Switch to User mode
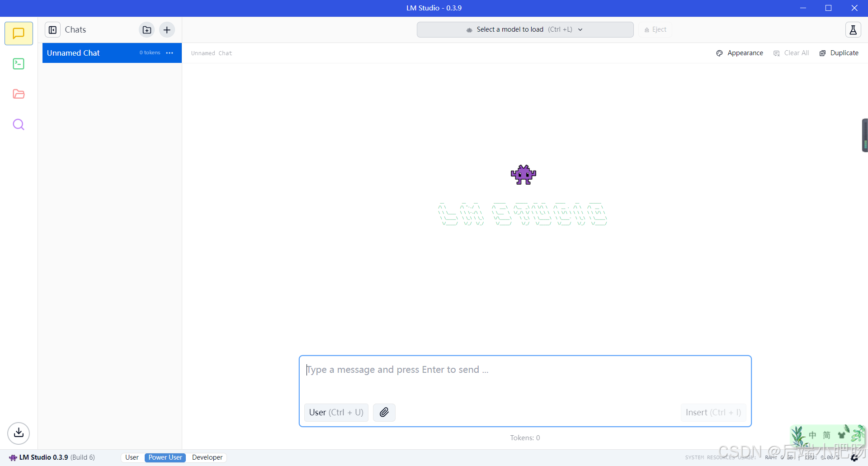This screenshot has width=868, height=466. pyautogui.click(x=132, y=457)
